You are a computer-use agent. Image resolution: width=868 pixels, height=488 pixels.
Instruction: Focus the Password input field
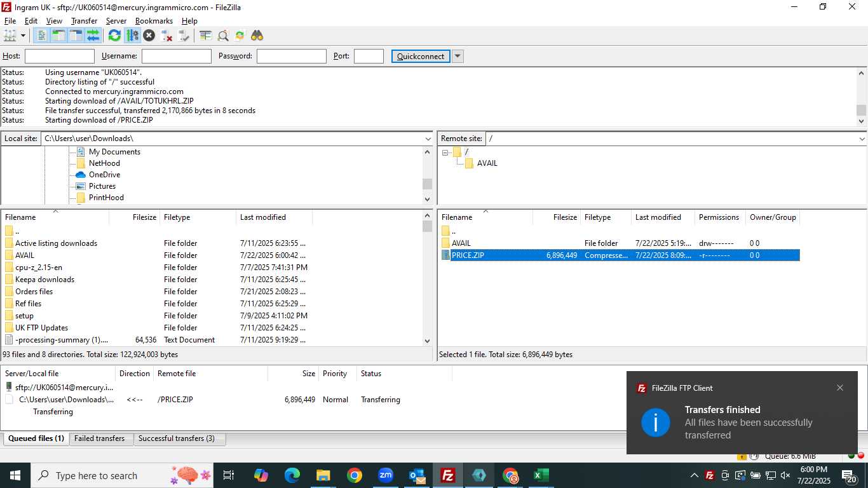292,56
